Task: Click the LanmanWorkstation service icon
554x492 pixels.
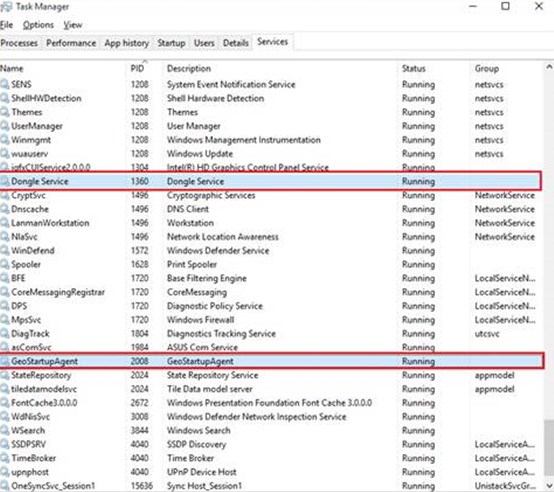Action: point(5,223)
